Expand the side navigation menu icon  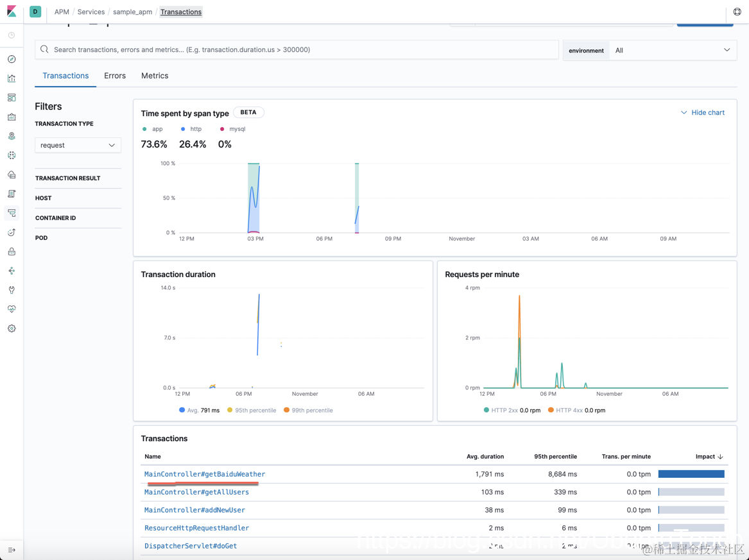pos(12,550)
